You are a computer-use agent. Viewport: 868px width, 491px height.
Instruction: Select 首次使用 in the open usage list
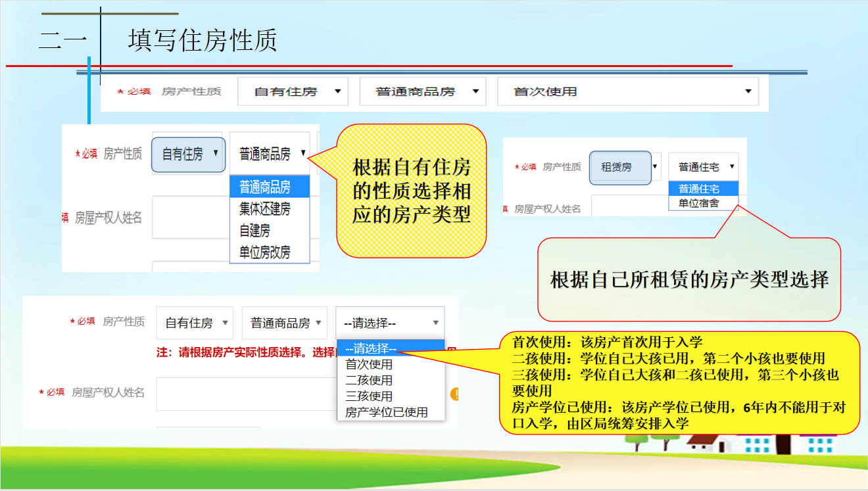tap(369, 364)
